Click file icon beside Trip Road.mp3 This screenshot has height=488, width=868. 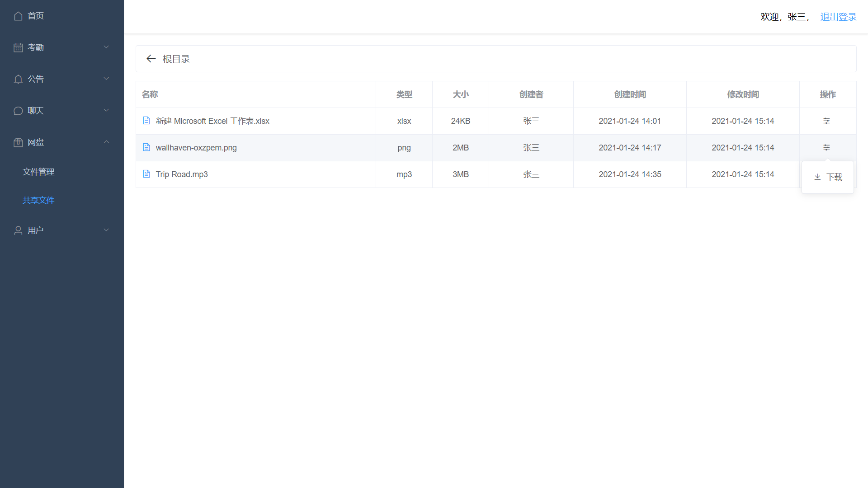(146, 174)
